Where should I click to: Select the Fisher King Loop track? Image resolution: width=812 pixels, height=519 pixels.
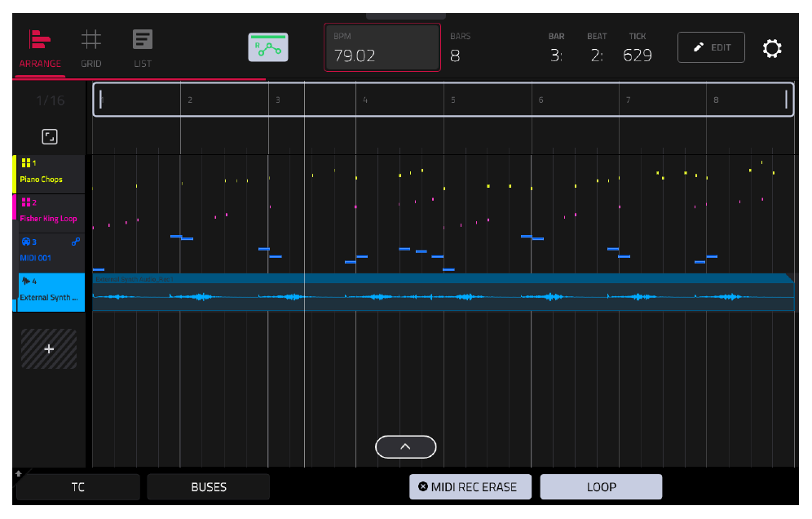click(51, 214)
